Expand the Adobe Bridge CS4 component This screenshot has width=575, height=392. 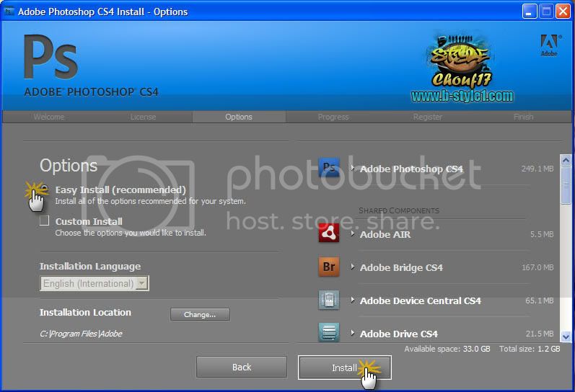pos(352,267)
